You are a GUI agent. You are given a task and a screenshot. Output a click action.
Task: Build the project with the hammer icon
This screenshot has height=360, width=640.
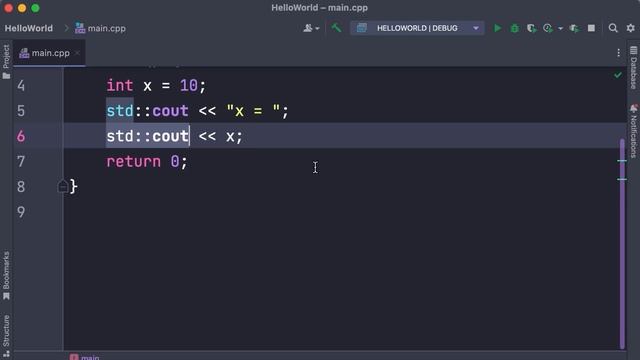pos(336,28)
